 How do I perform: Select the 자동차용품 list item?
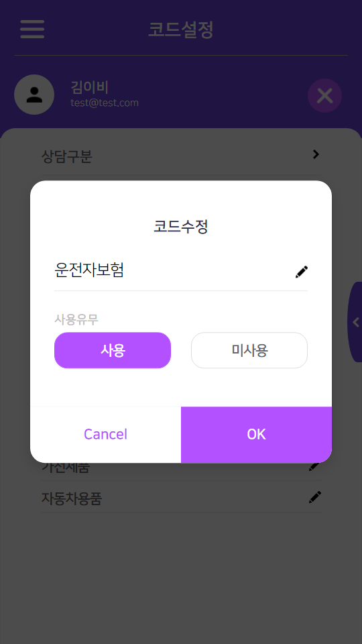[x=181, y=498]
